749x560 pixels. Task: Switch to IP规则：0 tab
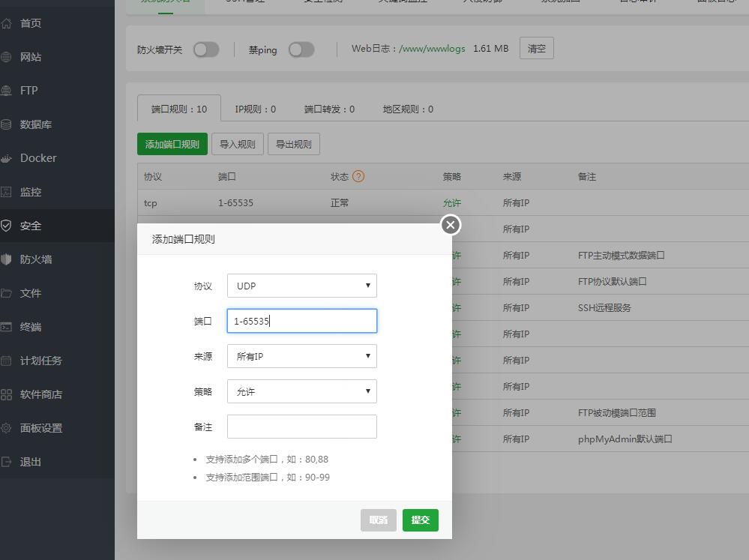tap(256, 109)
